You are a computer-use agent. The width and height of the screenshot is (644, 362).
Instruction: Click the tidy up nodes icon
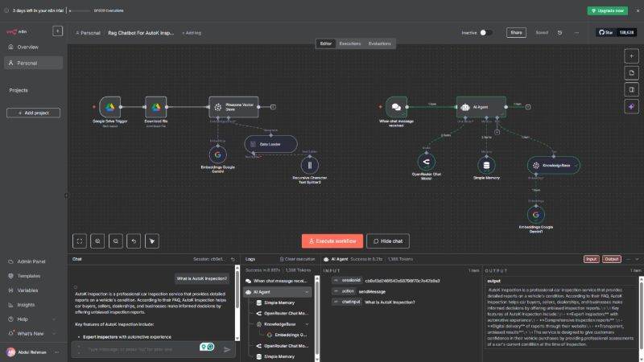(152, 241)
